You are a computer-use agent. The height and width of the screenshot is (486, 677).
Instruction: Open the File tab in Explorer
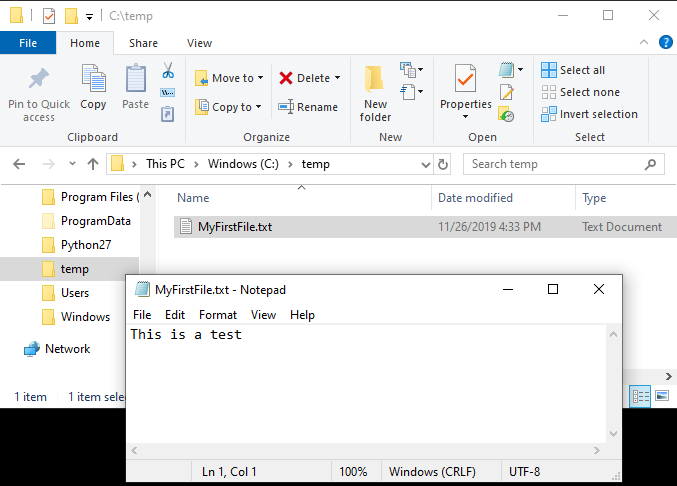[x=28, y=43]
